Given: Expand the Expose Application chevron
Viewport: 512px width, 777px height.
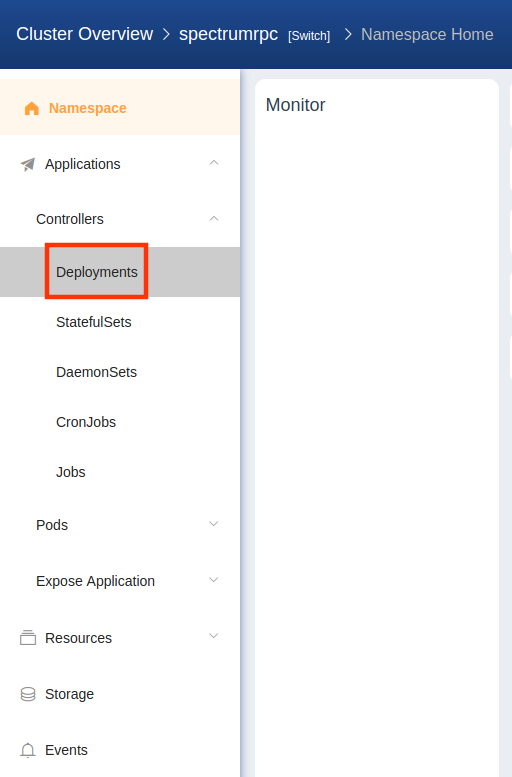Looking at the screenshot, I should tap(214, 580).
